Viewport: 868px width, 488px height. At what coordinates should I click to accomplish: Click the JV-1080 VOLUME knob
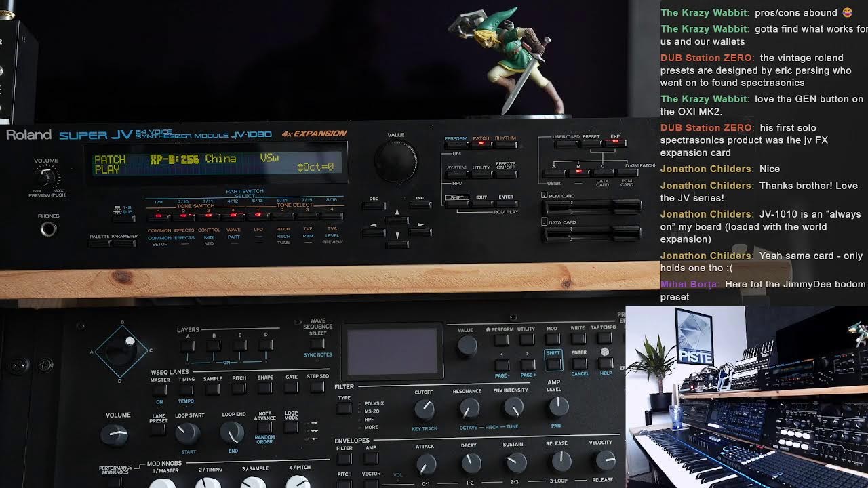[x=47, y=178]
